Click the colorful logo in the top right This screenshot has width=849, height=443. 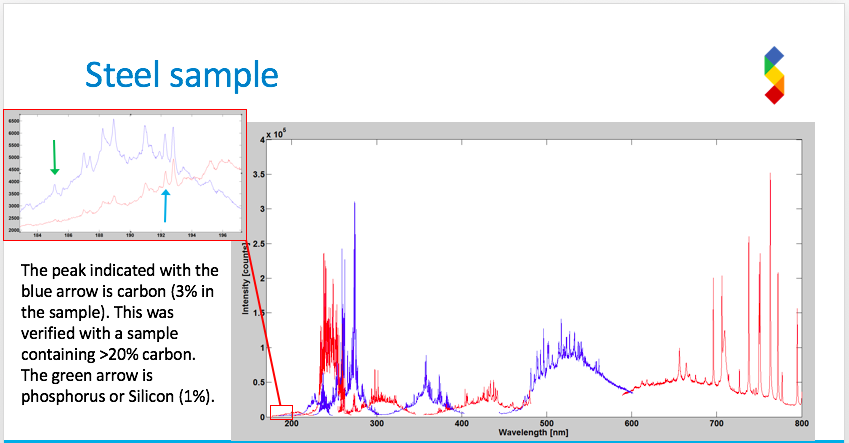coord(773,75)
